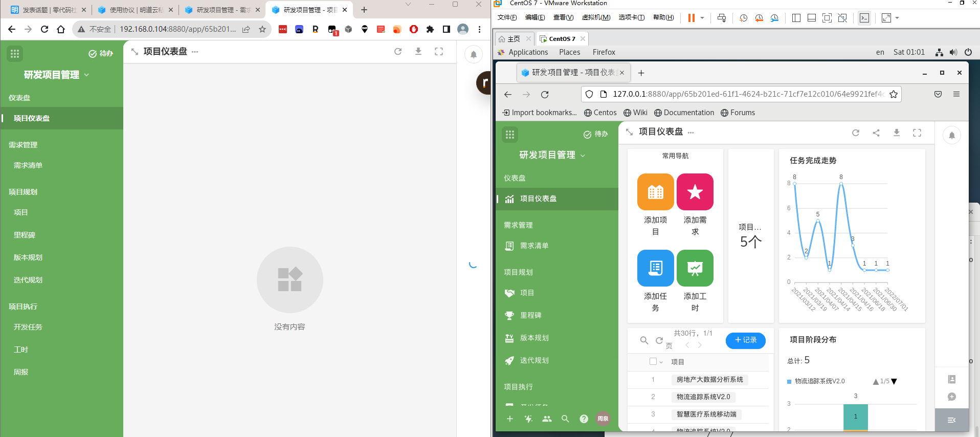The width and height of the screenshot is (980, 437).
Task: Click the blue + 记录 button
Action: (x=745, y=340)
